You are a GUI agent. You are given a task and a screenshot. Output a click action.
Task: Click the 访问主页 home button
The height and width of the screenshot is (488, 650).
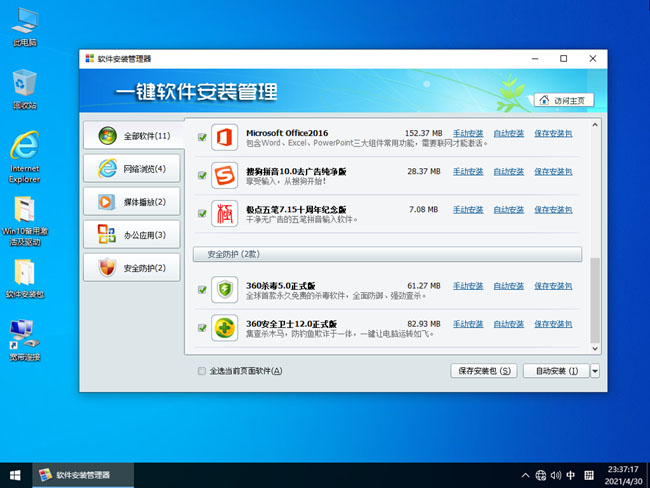click(x=564, y=100)
